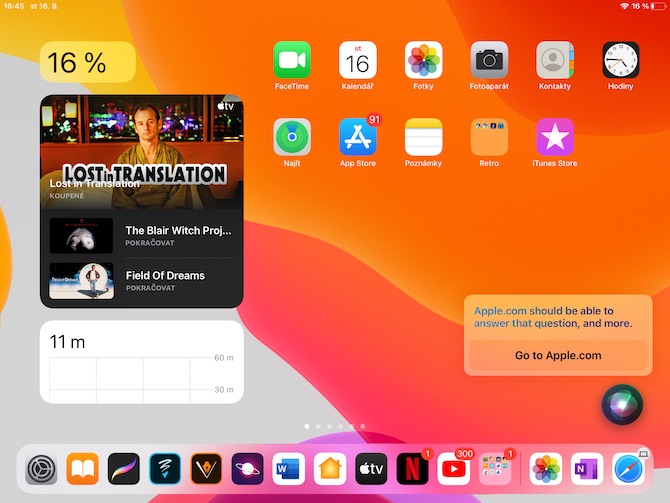
Task: Tap the Wi-Fi status icon
Action: point(625,6)
